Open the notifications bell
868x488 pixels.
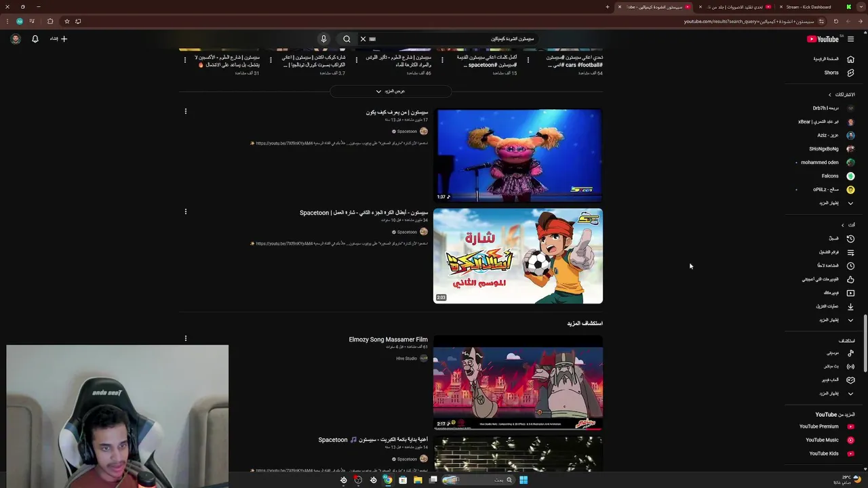click(x=35, y=39)
